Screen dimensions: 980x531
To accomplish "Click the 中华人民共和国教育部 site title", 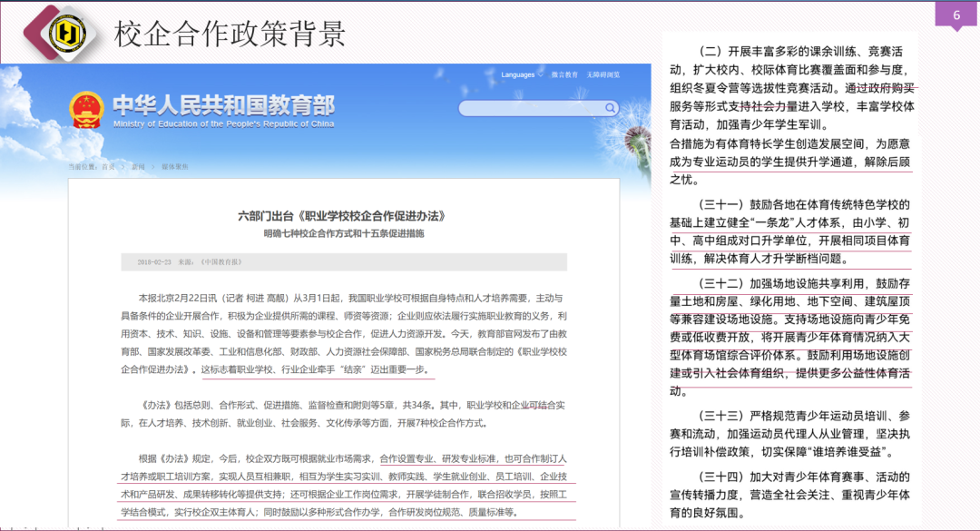I will [x=224, y=105].
